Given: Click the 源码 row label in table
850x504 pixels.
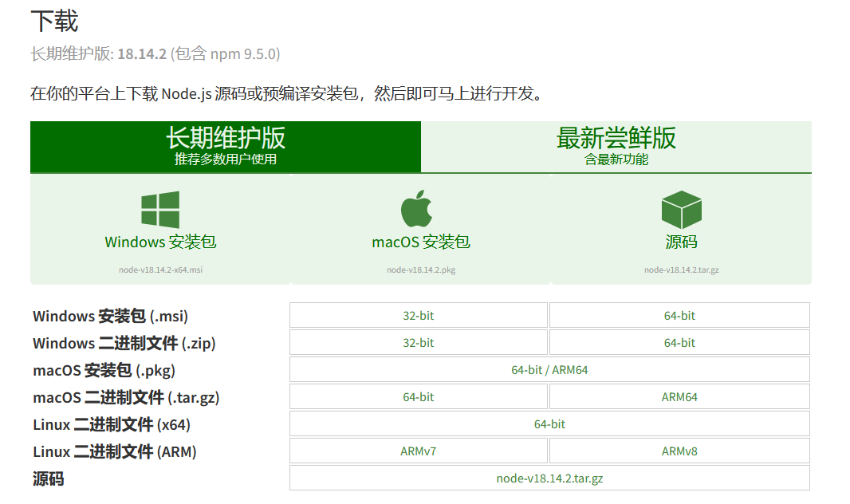Looking at the screenshot, I should [49, 478].
